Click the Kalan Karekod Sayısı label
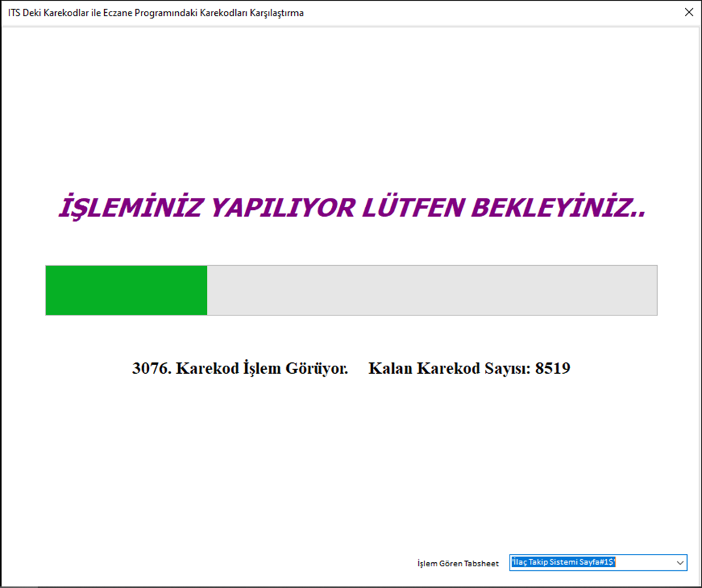Viewport: 702px width, 588px height. [449, 368]
